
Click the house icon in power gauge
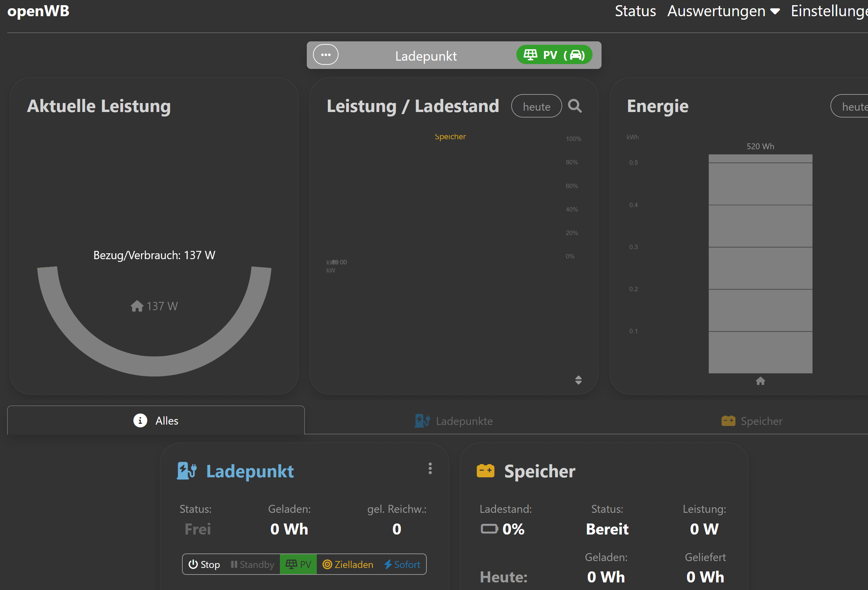tap(137, 306)
